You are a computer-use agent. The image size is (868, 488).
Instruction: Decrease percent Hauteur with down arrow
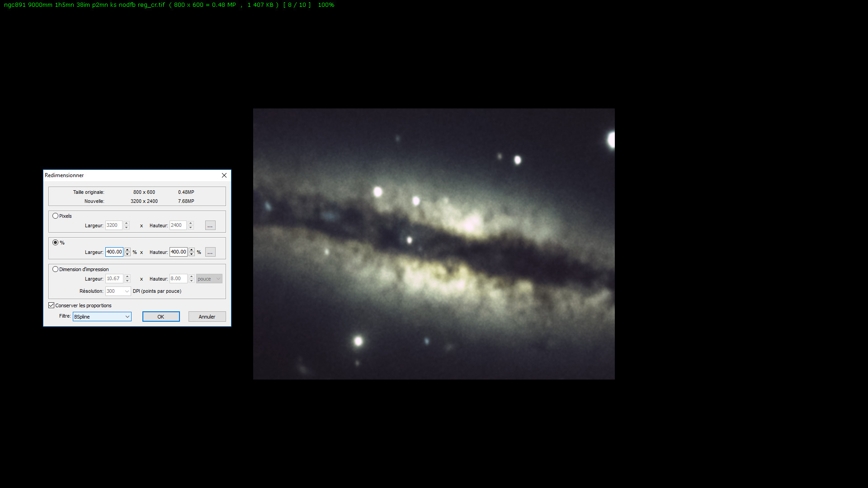tap(192, 254)
